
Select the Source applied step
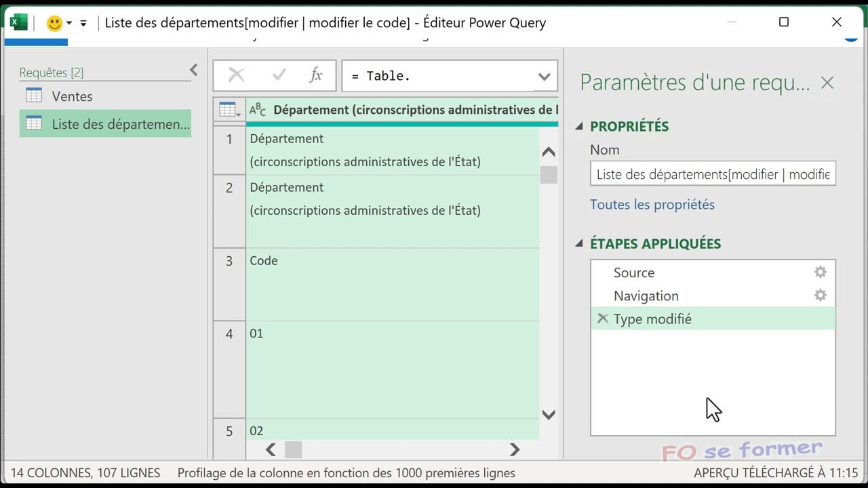pos(713,272)
